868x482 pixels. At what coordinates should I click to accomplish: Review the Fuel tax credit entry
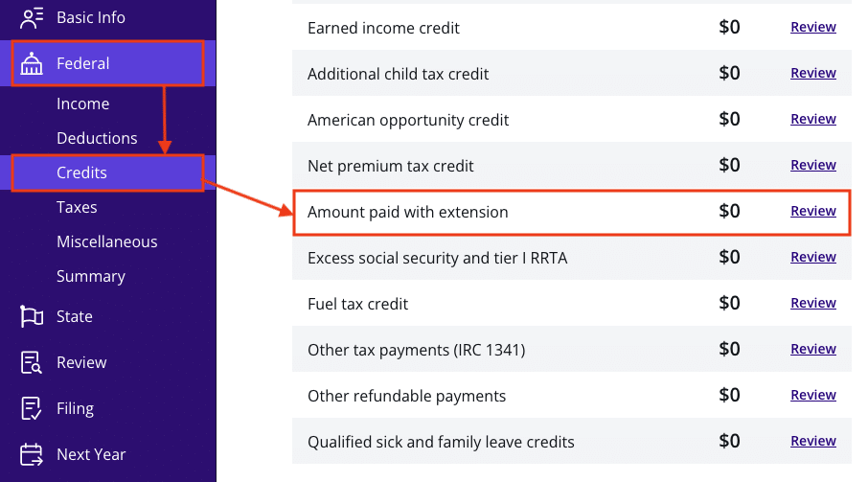(x=812, y=303)
